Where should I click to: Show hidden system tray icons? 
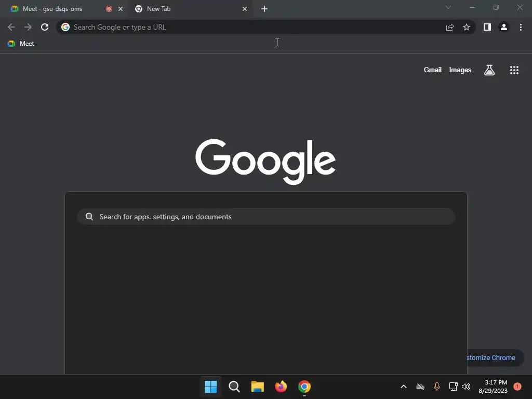403,387
